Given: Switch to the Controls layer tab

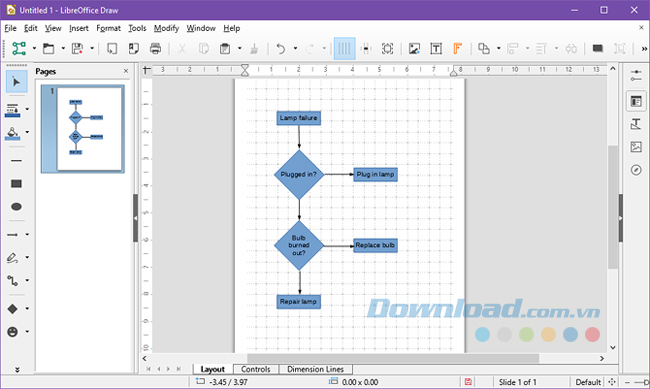Looking at the screenshot, I should point(256,369).
